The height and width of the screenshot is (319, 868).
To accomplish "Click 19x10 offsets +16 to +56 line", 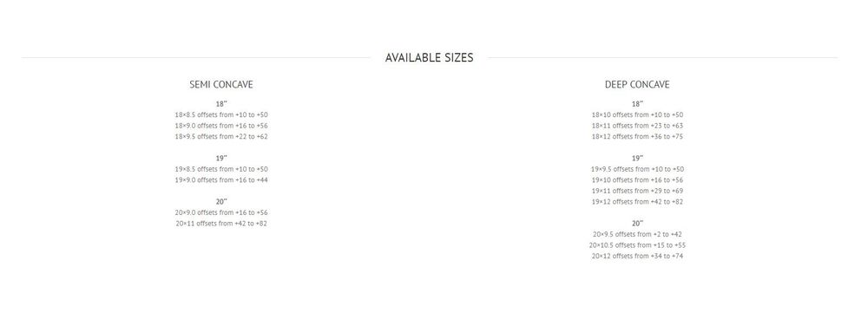I will pyautogui.click(x=637, y=179).
